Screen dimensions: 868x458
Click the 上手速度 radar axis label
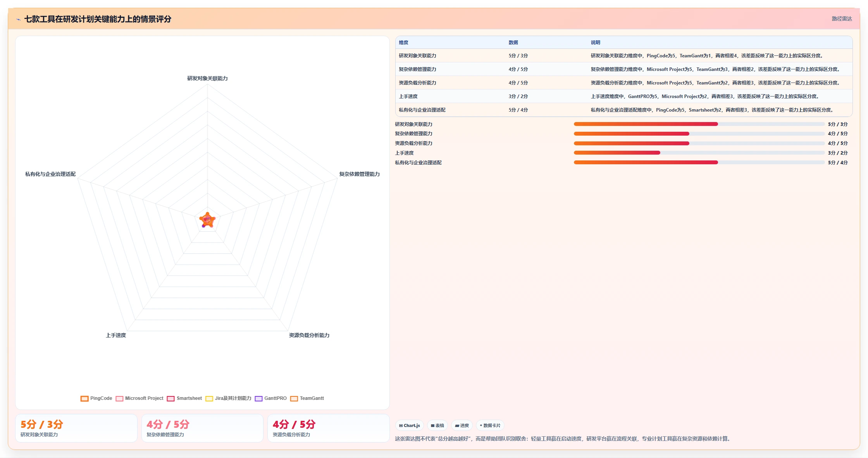[116, 335]
